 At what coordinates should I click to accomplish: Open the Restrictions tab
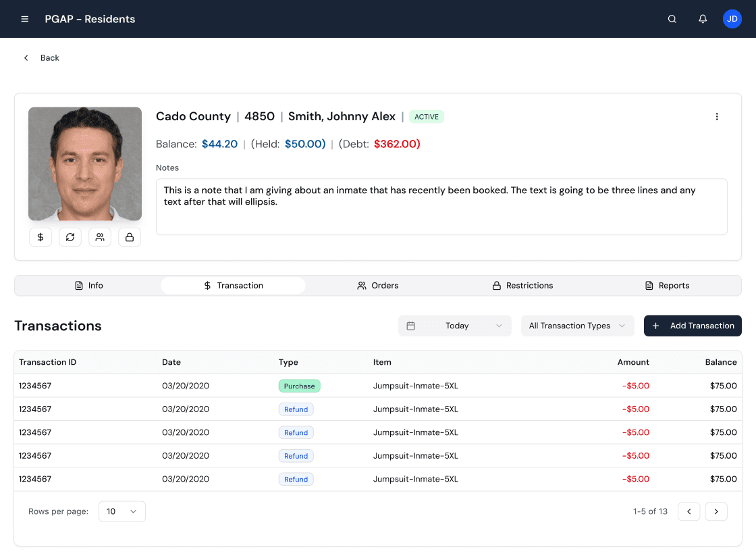pyautogui.click(x=522, y=286)
